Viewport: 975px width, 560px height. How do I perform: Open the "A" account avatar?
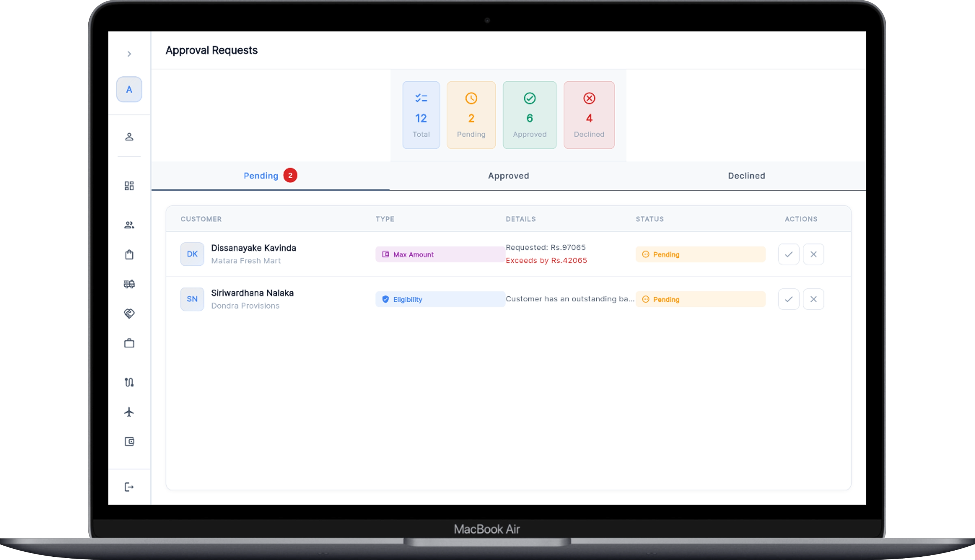(129, 89)
